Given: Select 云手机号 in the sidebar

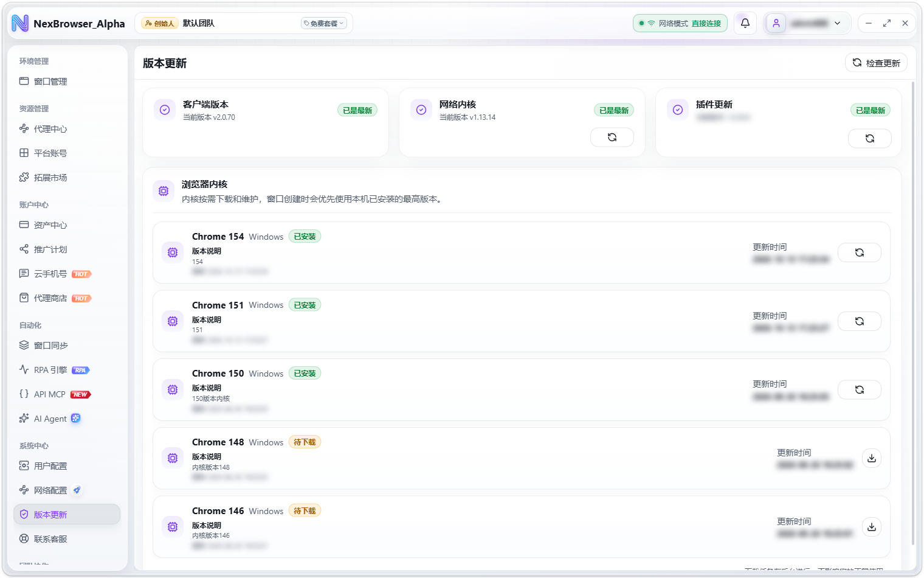Looking at the screenshot, I should point(67,274).
